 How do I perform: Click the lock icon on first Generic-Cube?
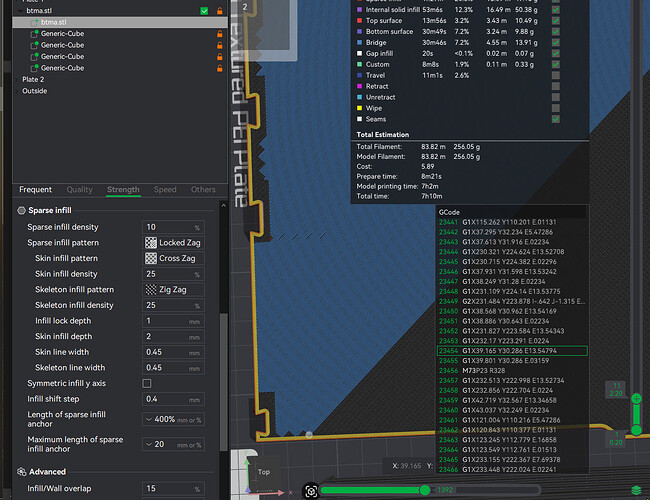point(220,34)
